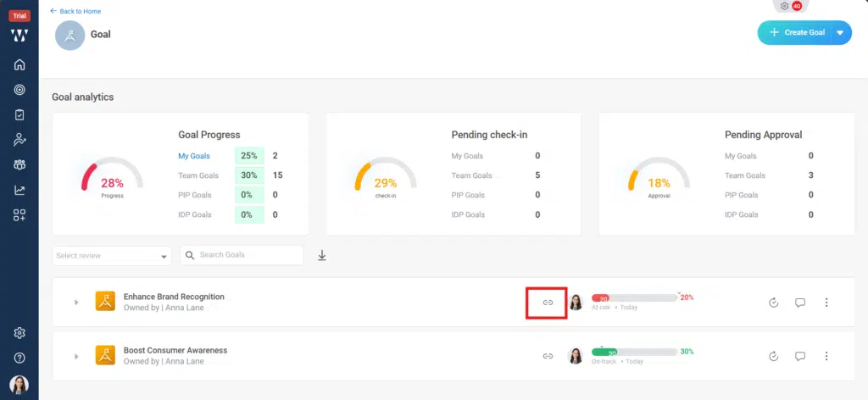Click the analytics chart icon in sidebar
The width and height of the screenshot is (868, 400).
[19, 190]
